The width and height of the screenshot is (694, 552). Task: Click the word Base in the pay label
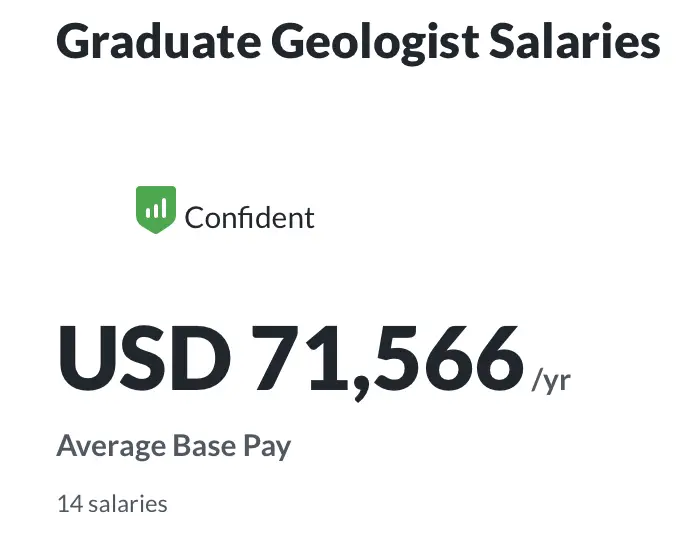pyautogui.click(x=204, y=445)
